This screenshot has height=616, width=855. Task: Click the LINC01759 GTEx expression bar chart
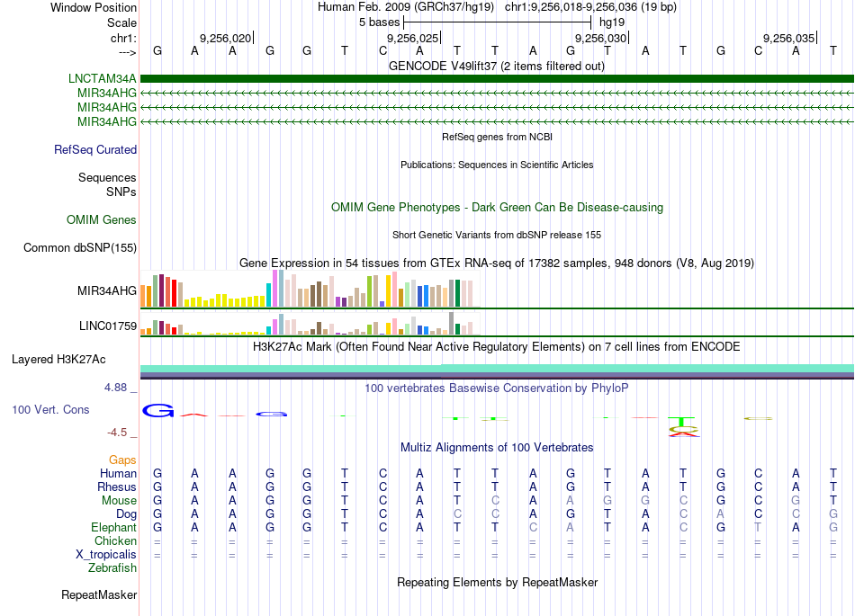(x=310, y=323)
